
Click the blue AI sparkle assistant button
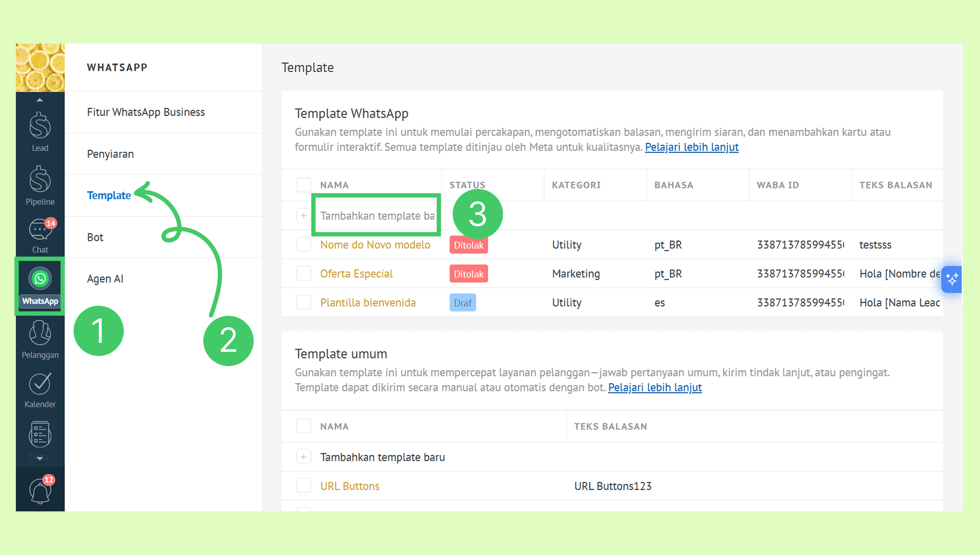click(952, 279)
